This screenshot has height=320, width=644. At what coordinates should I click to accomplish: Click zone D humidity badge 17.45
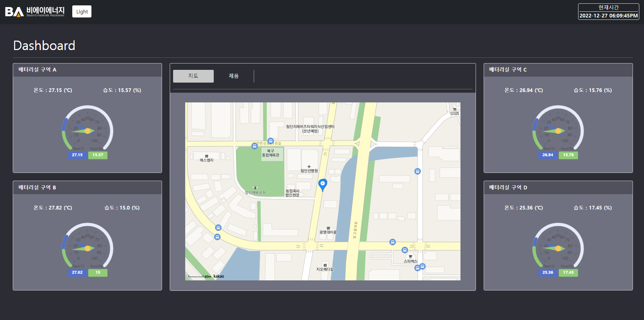[568, 272]
